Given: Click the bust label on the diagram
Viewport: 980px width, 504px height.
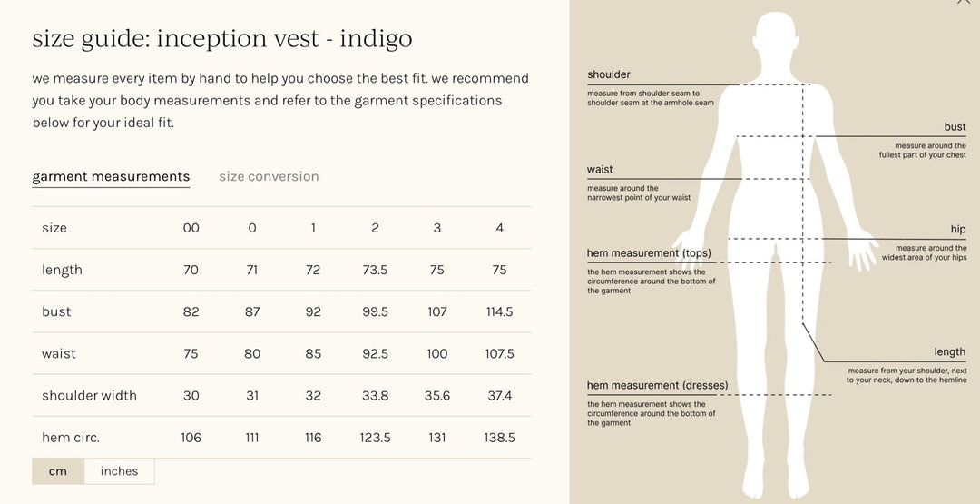Looking at the screenshot, I should tap(955, 127).
